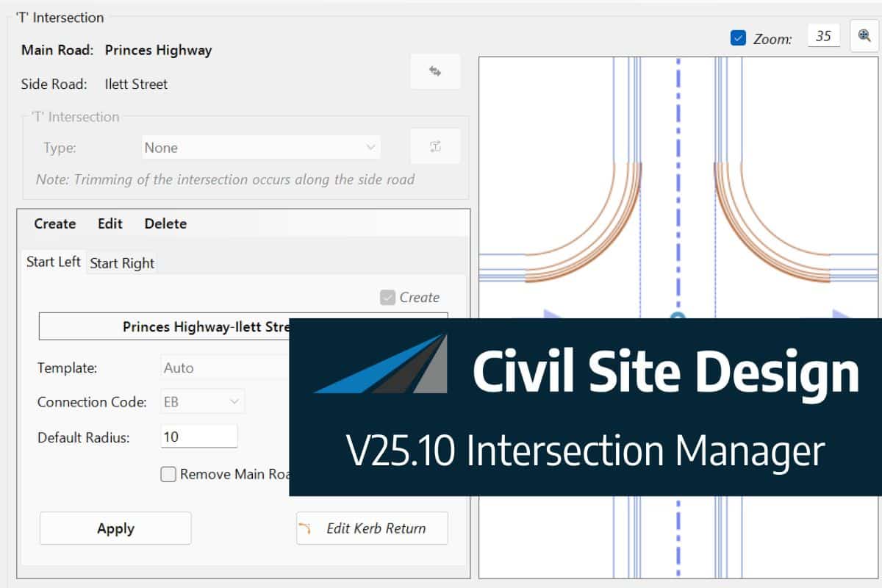Click the Princes Highway main road name
The height and width of the screenshot is (588, 882).
(x=158, y=50)
